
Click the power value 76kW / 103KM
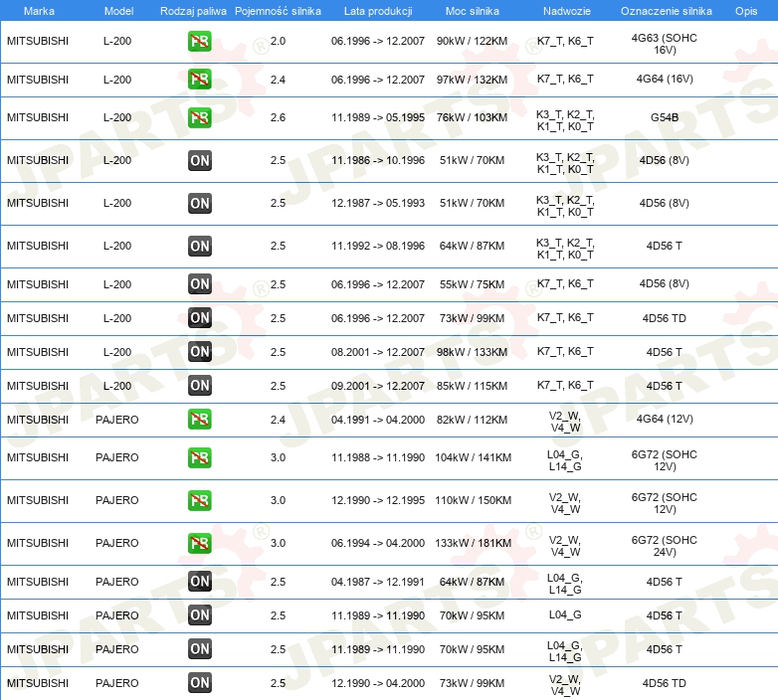coord(472,117)
